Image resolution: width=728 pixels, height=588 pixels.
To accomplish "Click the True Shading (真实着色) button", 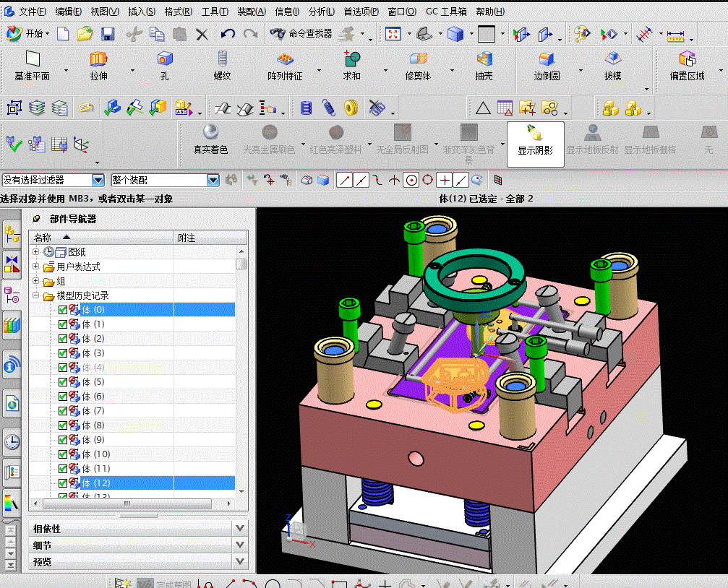I will click(211, 139).
